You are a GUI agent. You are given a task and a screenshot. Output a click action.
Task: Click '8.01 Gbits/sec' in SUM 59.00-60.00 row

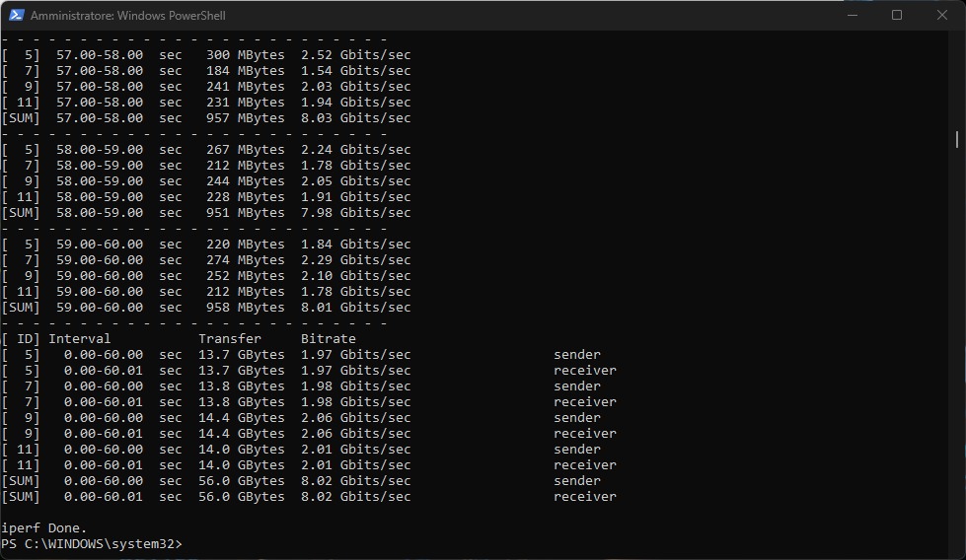point(356,307)
